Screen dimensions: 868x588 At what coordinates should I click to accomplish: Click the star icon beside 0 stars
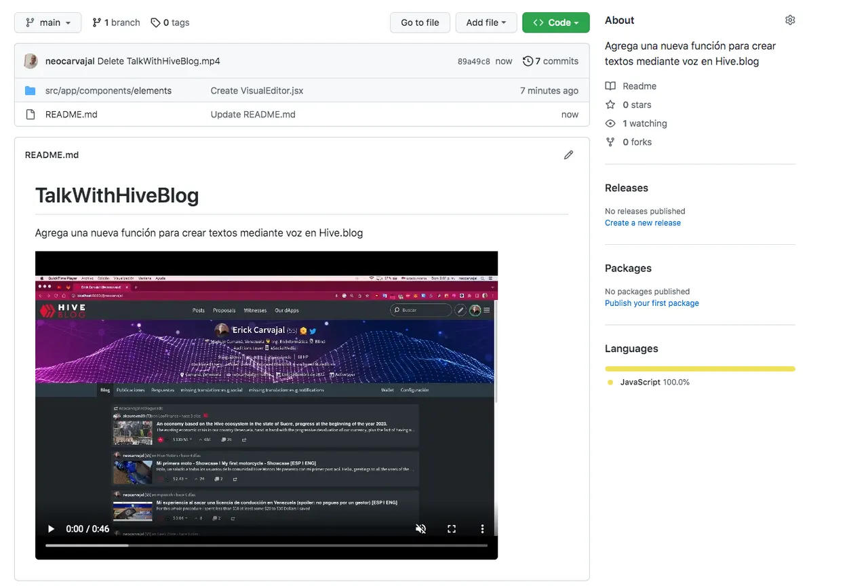click(610, 104)
